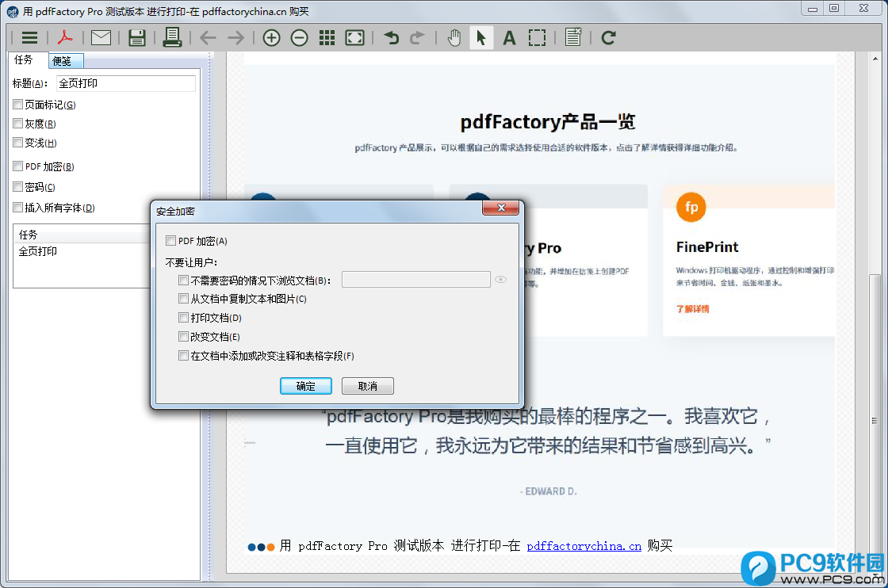
Task: Select the text tool (A icon)
Action: coord(509,38)
